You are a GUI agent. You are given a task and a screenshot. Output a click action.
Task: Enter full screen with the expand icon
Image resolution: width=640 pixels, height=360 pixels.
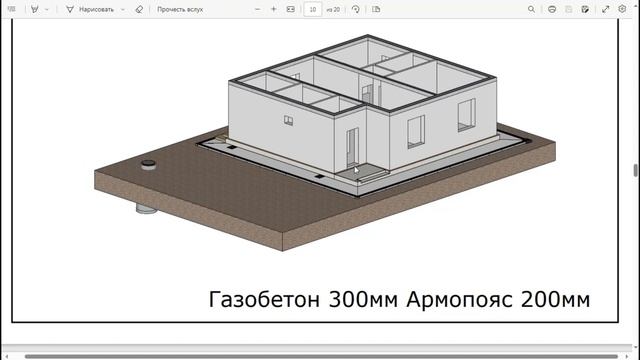(x=606, y=9)
